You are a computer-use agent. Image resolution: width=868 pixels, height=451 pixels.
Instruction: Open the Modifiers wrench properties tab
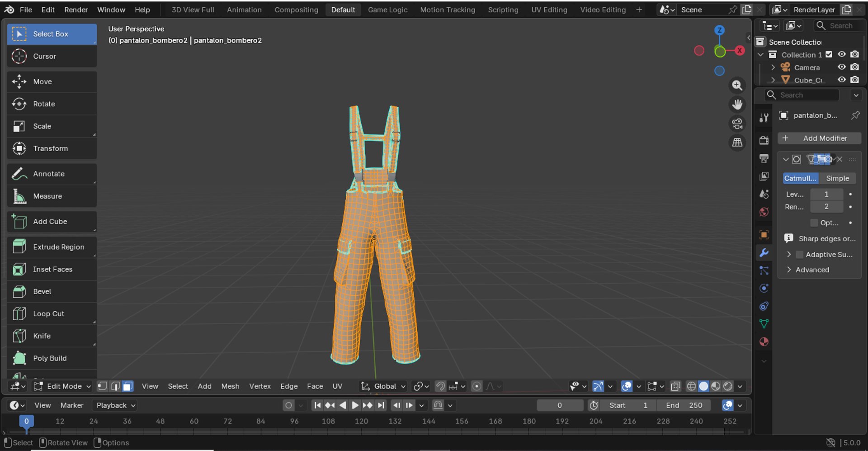click(x=764, y=253)
